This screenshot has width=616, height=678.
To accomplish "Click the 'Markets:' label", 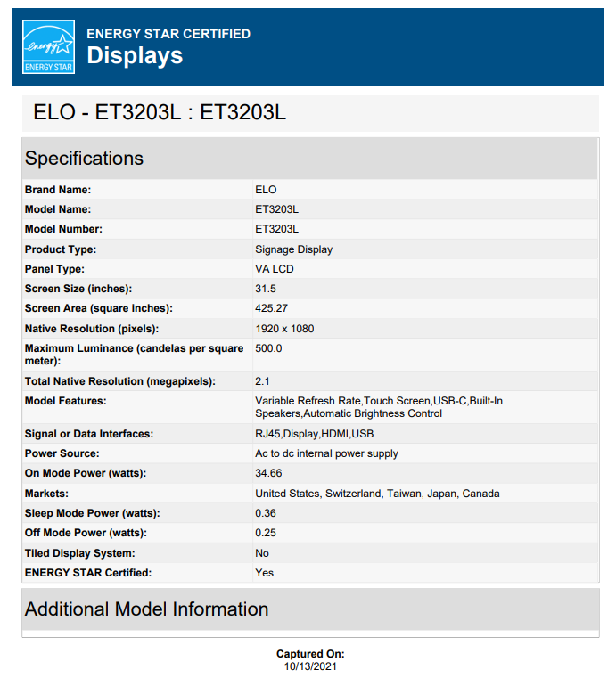I will tap(46, 494).
